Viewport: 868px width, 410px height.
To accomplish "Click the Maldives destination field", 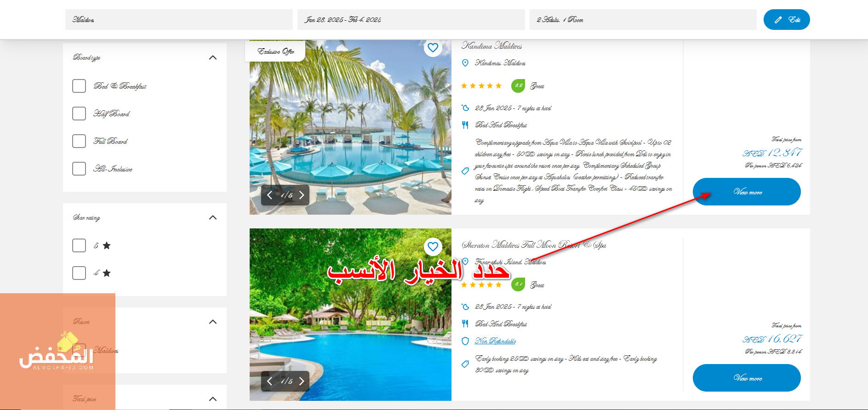I will click(179, 20).
